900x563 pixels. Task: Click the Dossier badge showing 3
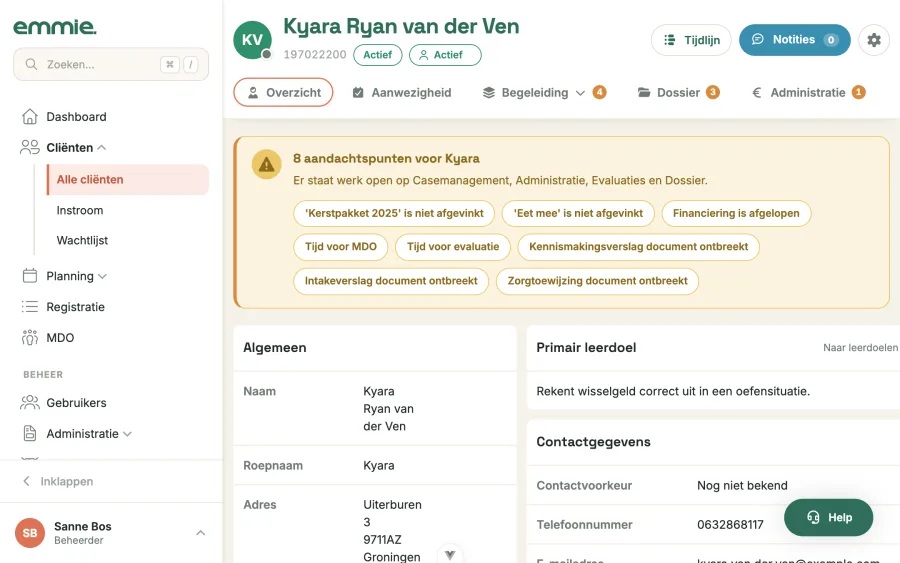pos(712,92)
